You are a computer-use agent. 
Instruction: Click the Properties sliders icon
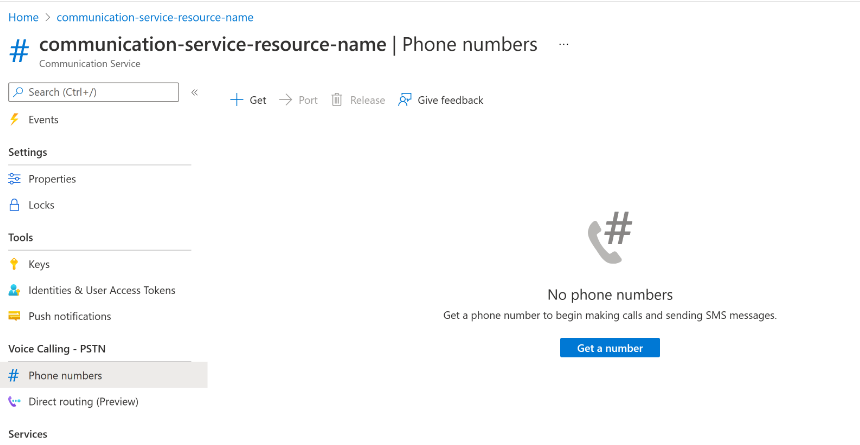coord(14,179)
